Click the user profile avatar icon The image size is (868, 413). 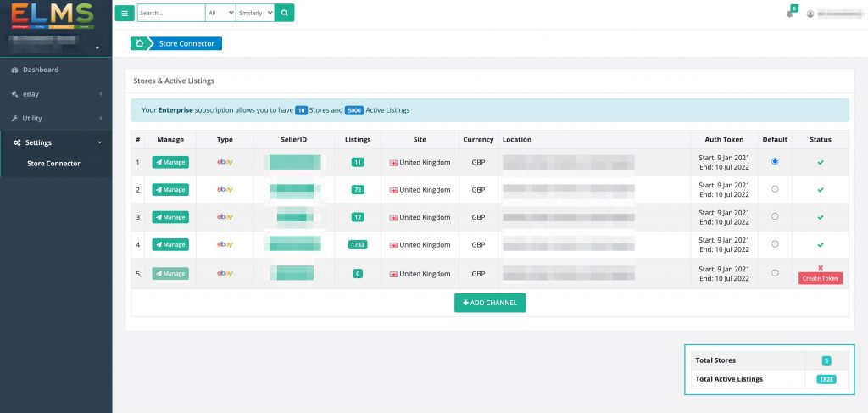pyautogui.click(x=810, y=14)
